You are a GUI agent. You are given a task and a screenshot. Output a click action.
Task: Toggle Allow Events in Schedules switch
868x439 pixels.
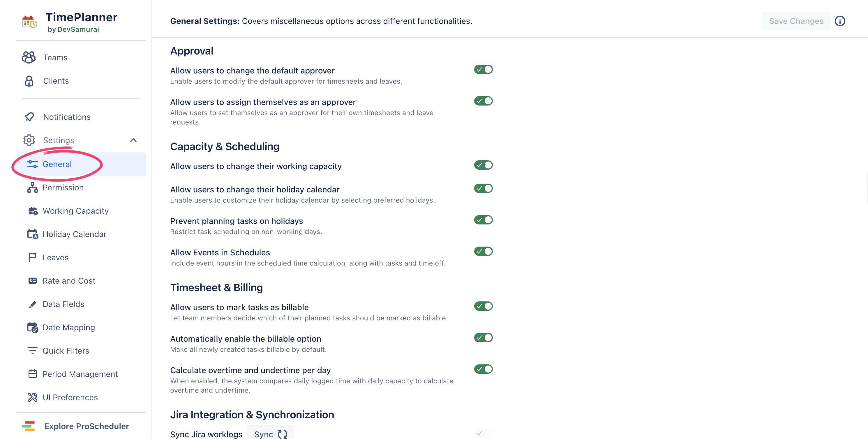[483, 251]
